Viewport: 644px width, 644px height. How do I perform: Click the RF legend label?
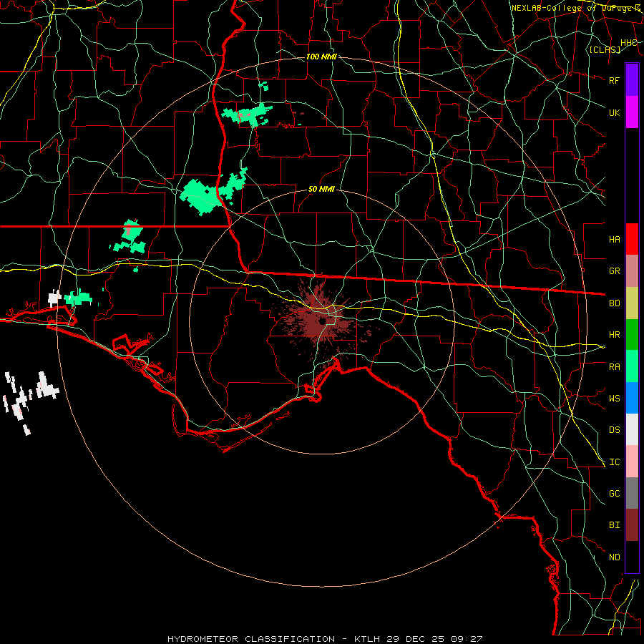pos(614,80)
